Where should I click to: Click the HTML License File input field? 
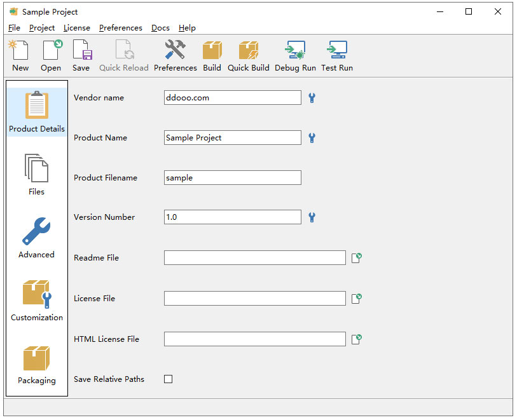click(x=255, y=339)
